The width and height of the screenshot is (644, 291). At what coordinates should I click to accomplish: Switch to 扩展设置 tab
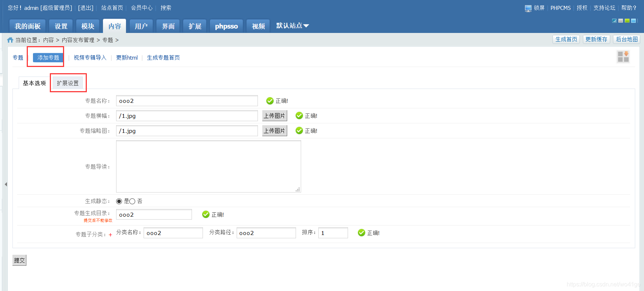(x=68, y=83)
